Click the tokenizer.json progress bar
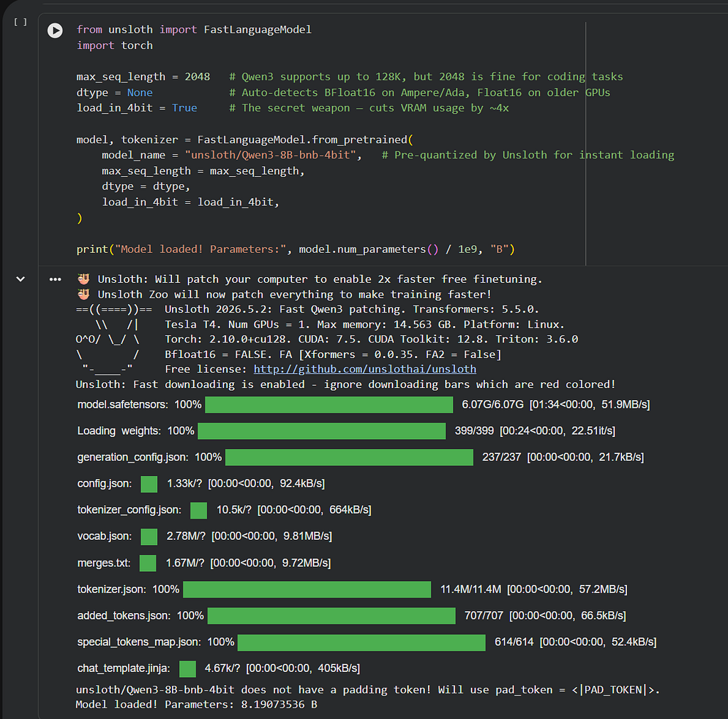 307,590
